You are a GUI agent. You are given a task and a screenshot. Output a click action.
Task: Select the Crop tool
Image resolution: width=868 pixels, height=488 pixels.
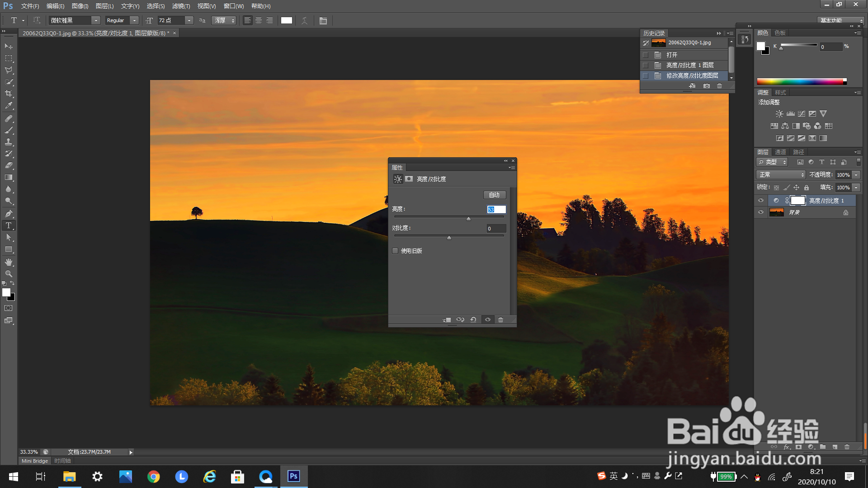click(9, 94)
